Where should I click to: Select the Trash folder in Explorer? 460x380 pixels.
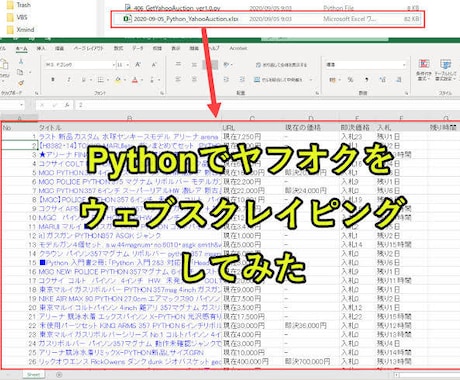coord(19,5)
